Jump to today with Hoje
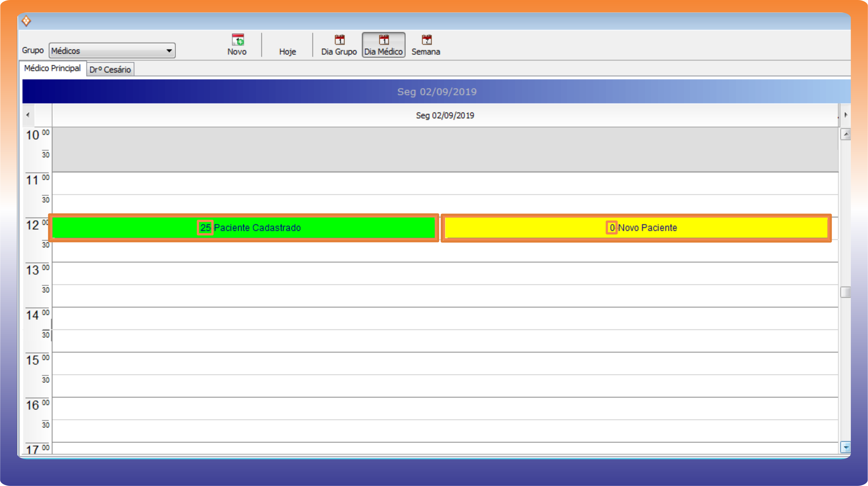 pyautogui.click(x=287, y=52)
